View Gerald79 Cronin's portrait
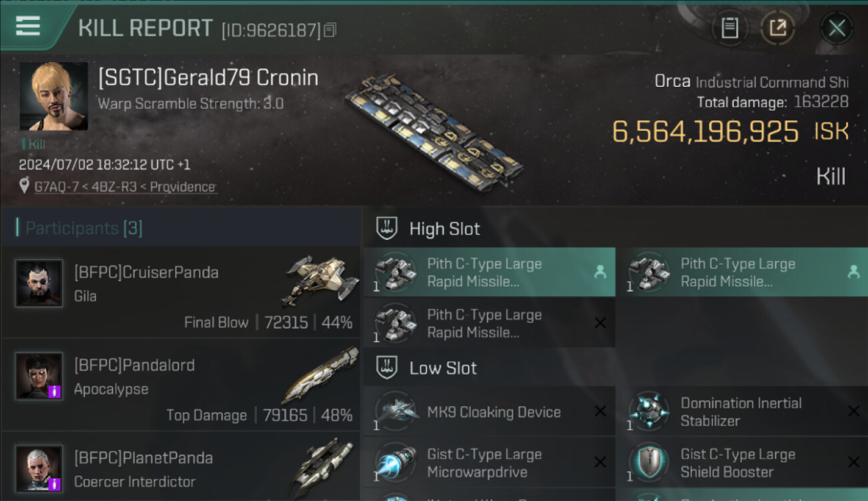The image size is (868, 501). (x=53, y=96)
